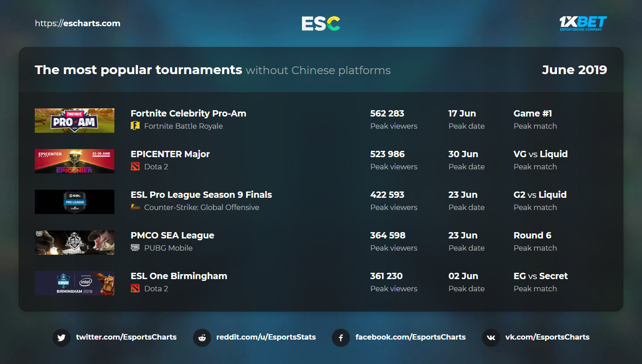Image resolution: width=642 pixels, height=364 pixels.
Task: Open vk.com/EsportsCharts link
Action: [x=548, y=337]
